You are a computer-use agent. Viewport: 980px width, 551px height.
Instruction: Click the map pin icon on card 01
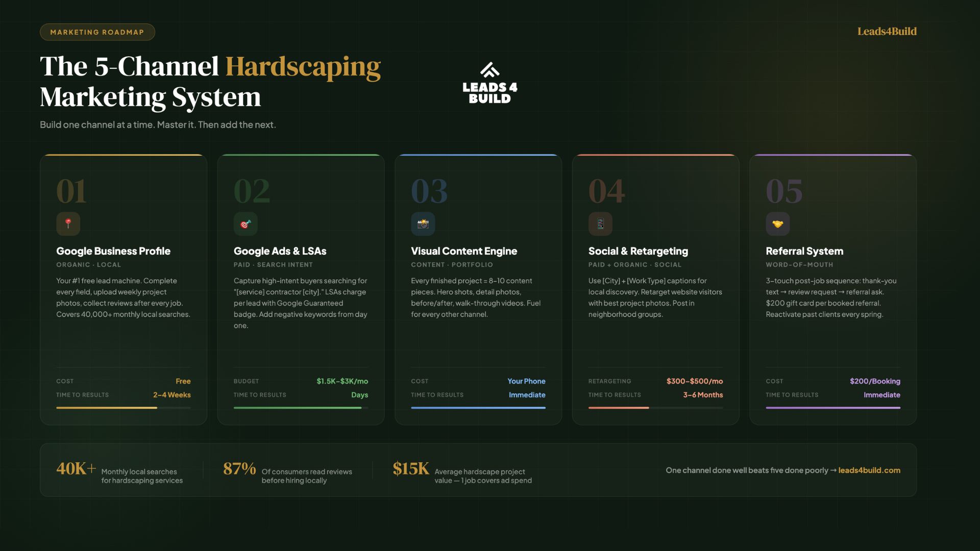pyautogui.click(x=68, y=223)
